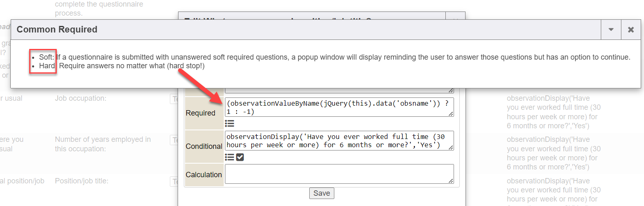Focus the Conditional expression text area
This screenshot has height=206, width=644.
(337, 141)
